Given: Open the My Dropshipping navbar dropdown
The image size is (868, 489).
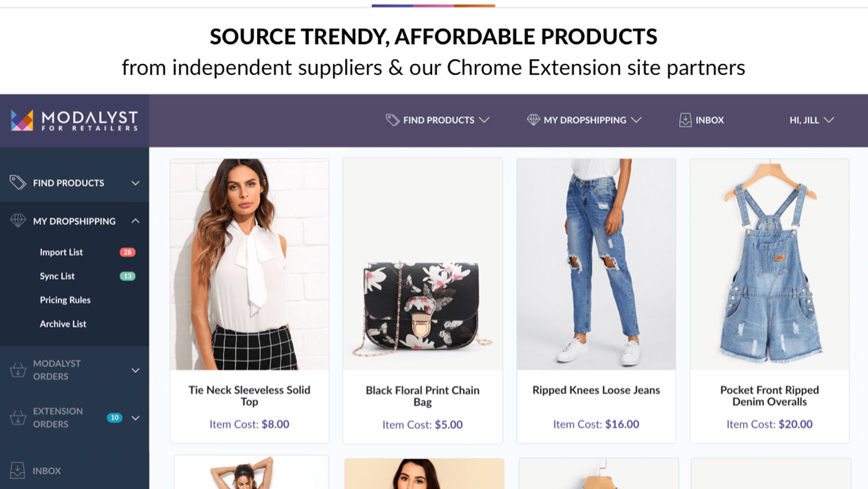Looking at the screenshot, I should (x=583, y=120).
